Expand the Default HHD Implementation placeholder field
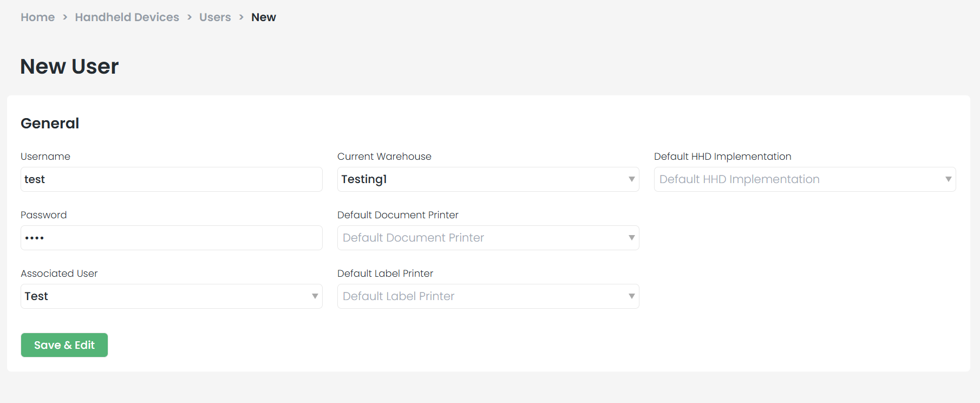The image size is (980, 403). point(799,179)
